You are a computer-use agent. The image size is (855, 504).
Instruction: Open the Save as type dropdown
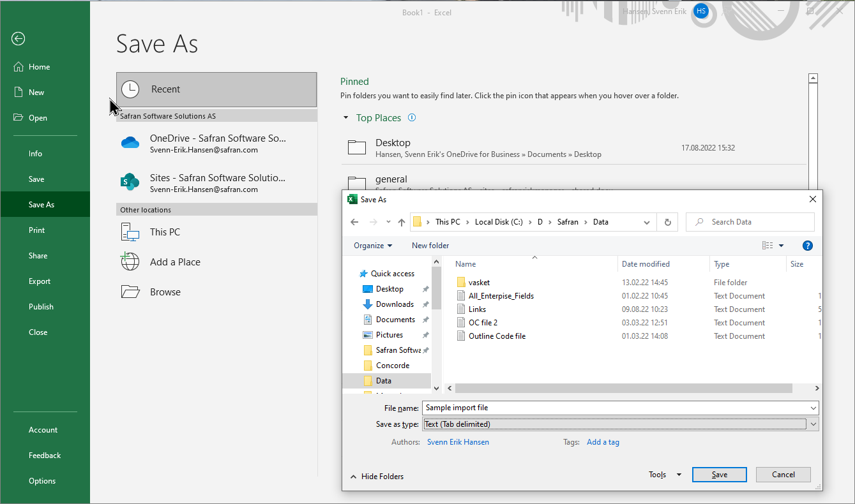[813, 424]
